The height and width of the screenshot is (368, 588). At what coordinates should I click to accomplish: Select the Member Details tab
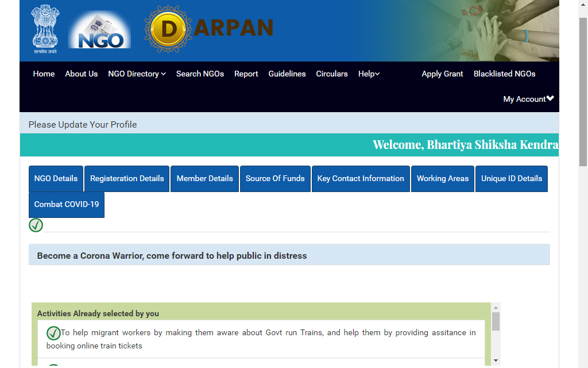[204, 178]
